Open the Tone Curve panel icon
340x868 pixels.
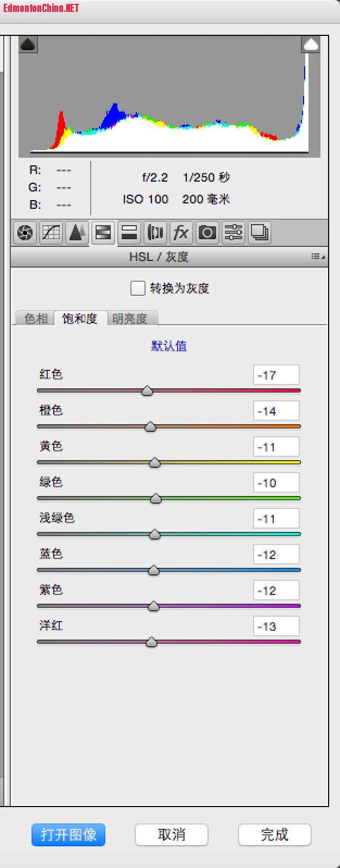click(51, 233)
